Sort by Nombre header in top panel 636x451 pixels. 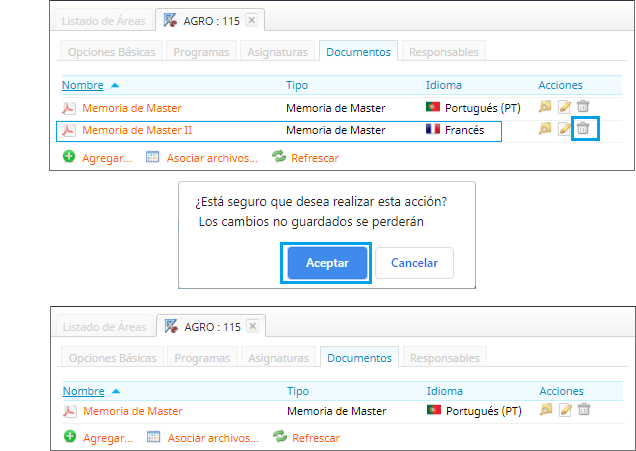tap(82, 85)
